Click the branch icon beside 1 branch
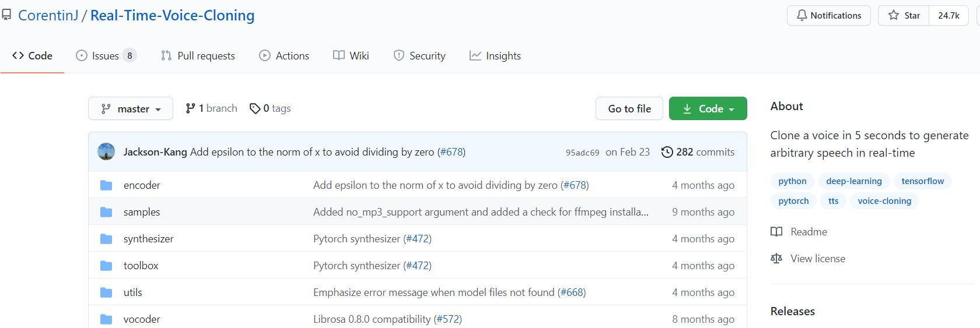 tap(190, 108)
